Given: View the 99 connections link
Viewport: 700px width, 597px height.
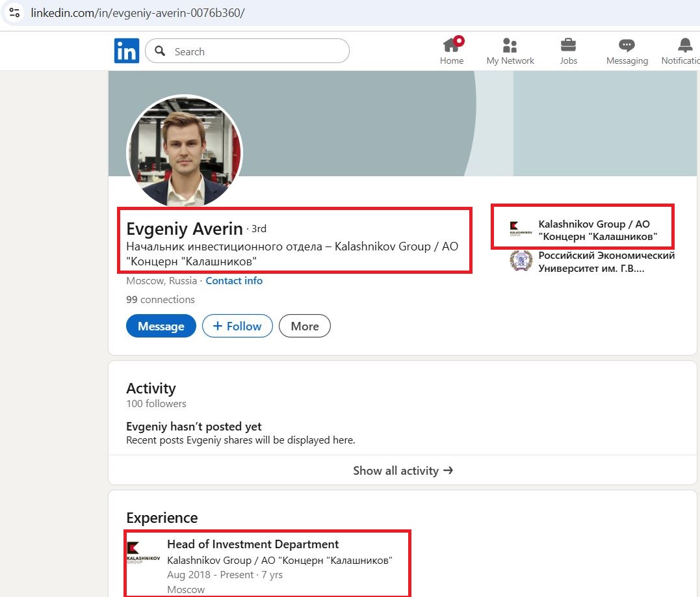Looking at the screenshot, I should [161, 300].
